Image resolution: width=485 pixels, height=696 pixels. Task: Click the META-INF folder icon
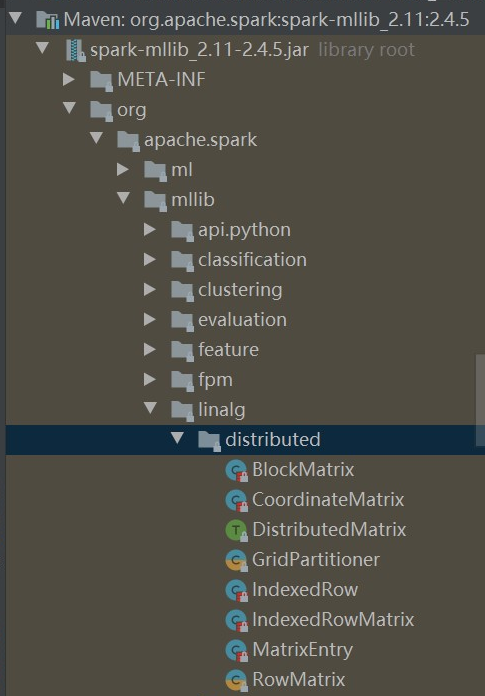coord(102,81)
